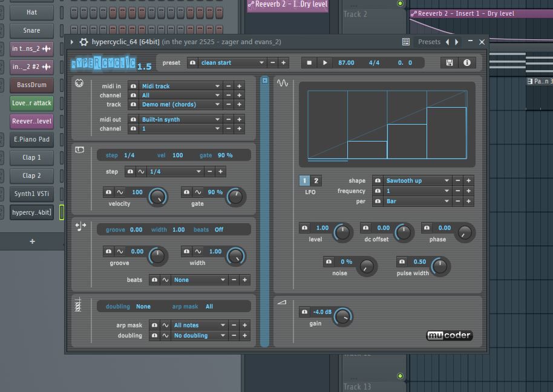Open the beats dropdown showing None
Image resolution: width=553 pixels, height=392 pixels.
(199, 280)
